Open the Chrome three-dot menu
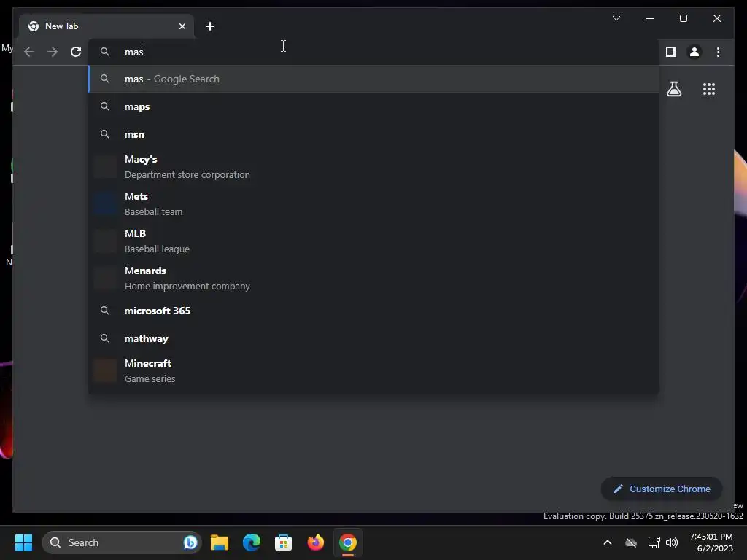This screenshot has width=747, height=560. (x=718, y=52)
